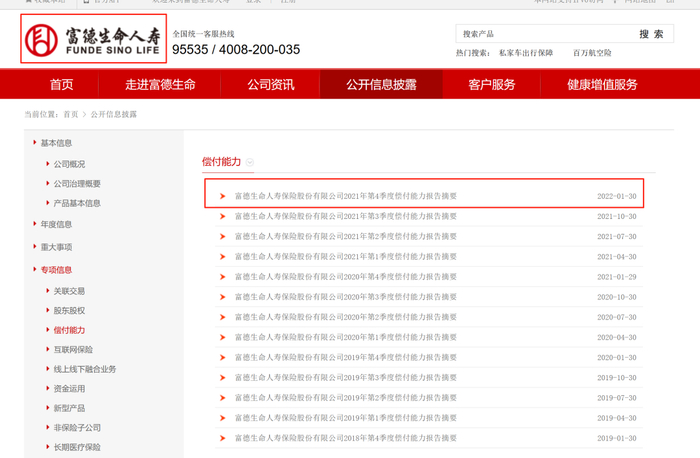Collapse 专项信息 sidebar section
This screenshot has width=700, height=458.
[x=56, y=270]
